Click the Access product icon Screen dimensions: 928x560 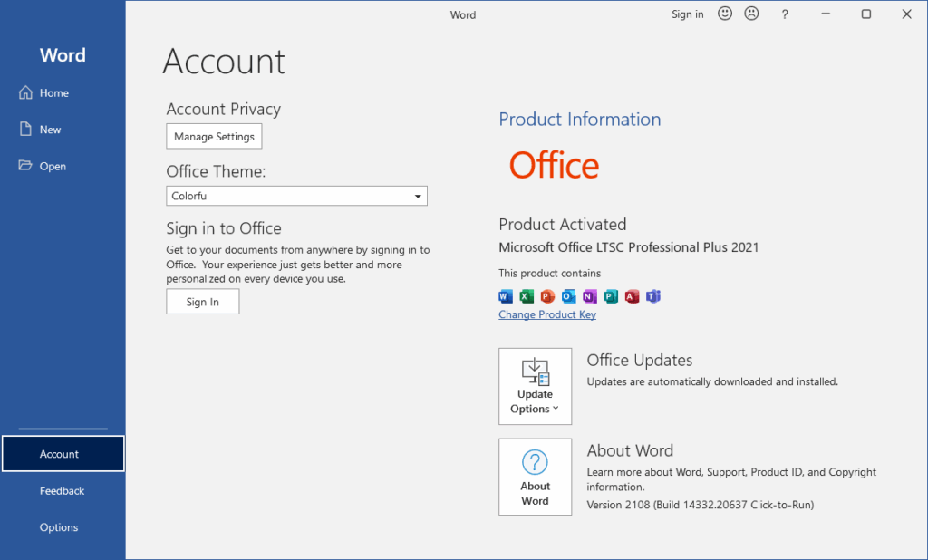pos(632,296)
